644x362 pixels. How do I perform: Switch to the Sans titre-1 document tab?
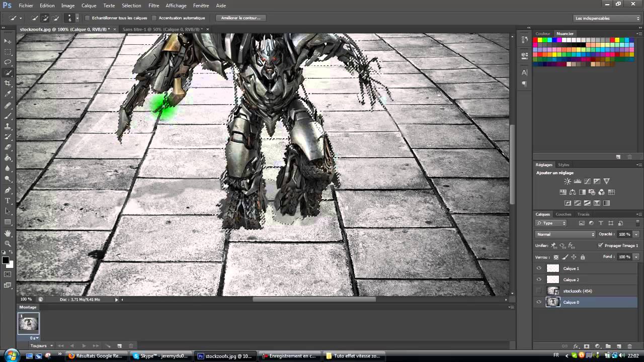click(x=163, y=29)
